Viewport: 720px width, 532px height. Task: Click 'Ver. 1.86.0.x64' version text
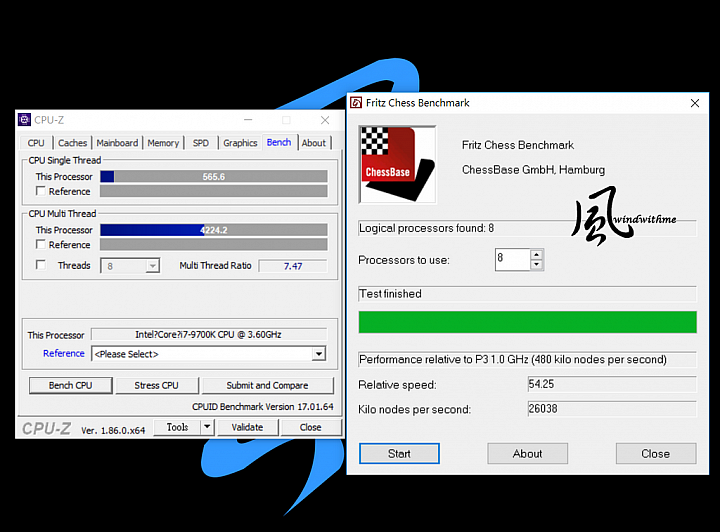click(x=113, y=431)
